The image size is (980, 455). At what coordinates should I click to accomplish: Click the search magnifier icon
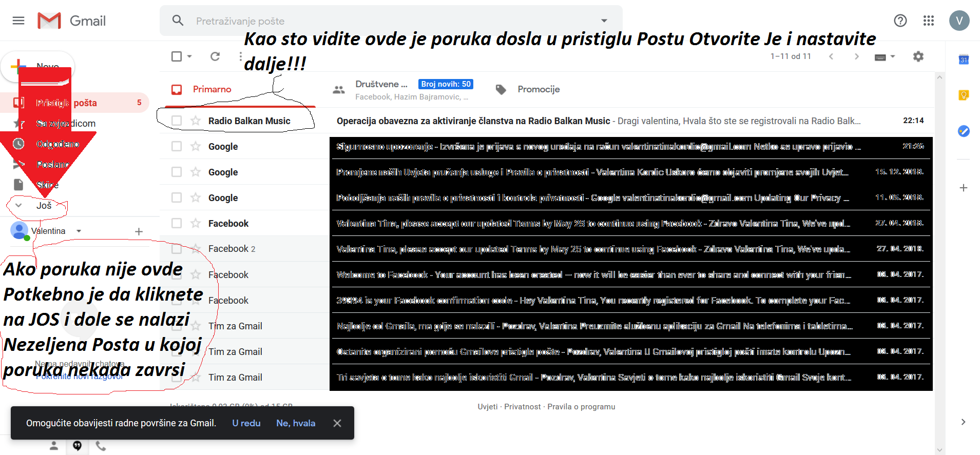[178, 21]
